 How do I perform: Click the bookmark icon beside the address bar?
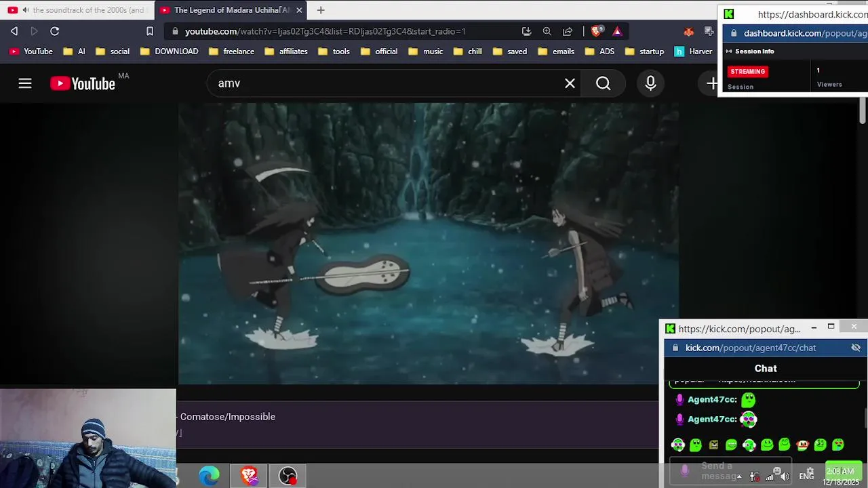[150, 31]
